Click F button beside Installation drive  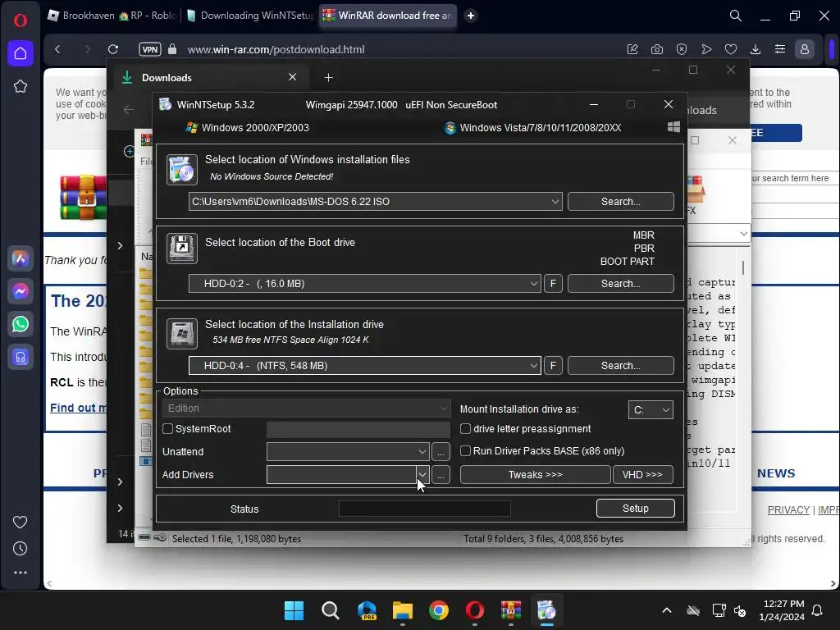553,365
